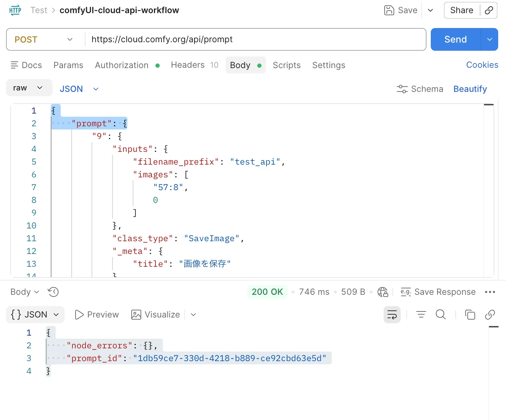Click the prompt_id value in response
The height and width of the screenshot is (420, 506).
230,358
